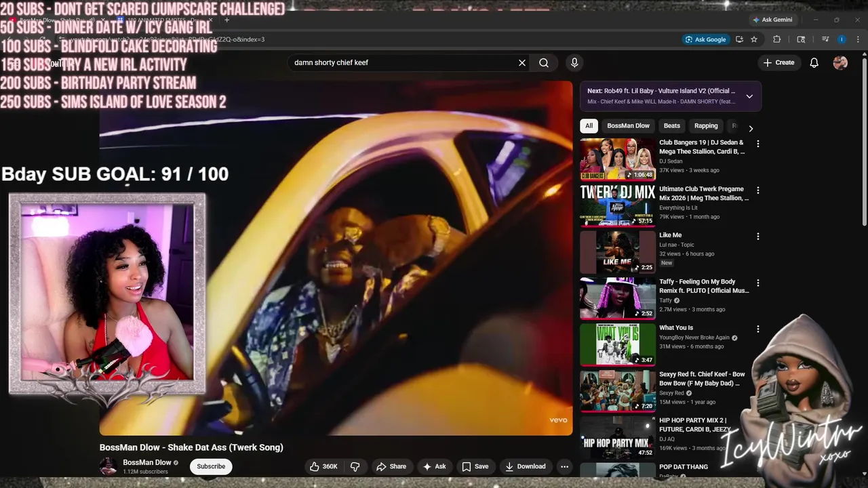
Task: Open the POP DAT THANG title link
Action: point(684,467)
